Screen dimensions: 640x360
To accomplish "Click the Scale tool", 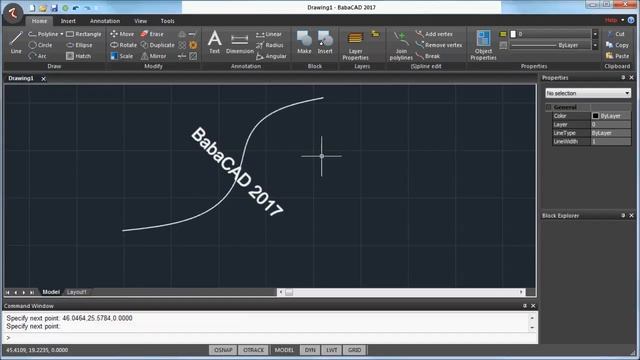I will (x=122, y=56).
